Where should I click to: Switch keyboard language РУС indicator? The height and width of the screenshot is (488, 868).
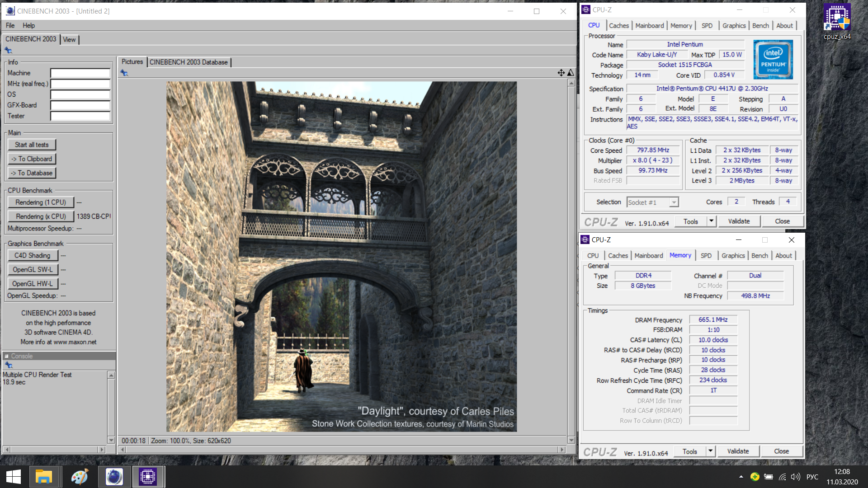(812, 477)
